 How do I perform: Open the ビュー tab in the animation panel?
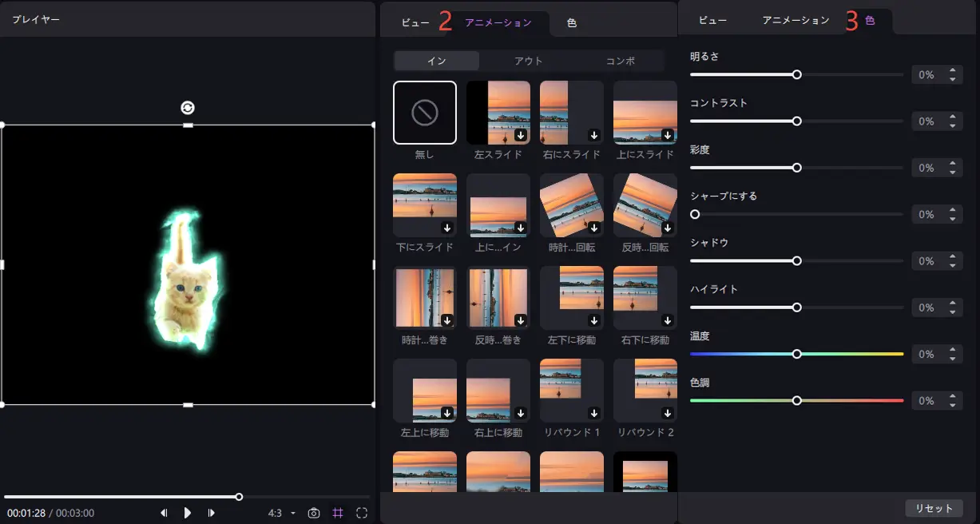click(x=415, y=23)
